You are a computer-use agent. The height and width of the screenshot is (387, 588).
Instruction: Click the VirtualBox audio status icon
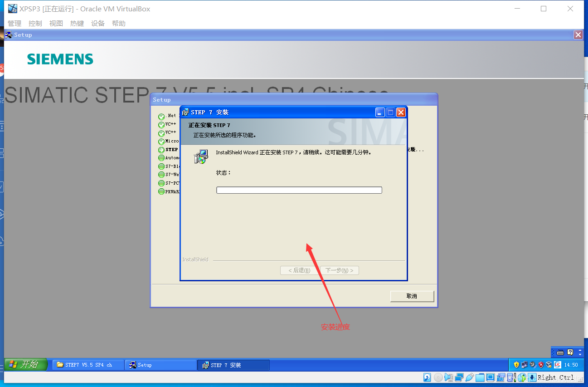point(449,377)
